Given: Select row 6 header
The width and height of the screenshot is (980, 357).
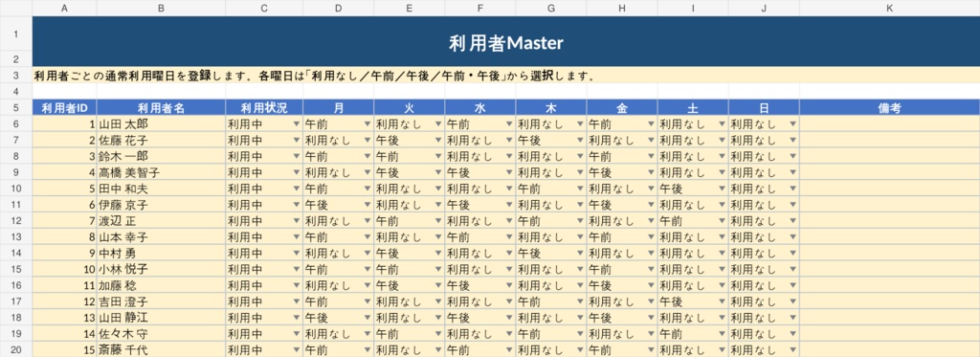Looking at the screenshot, I should [x=15, y=123].
